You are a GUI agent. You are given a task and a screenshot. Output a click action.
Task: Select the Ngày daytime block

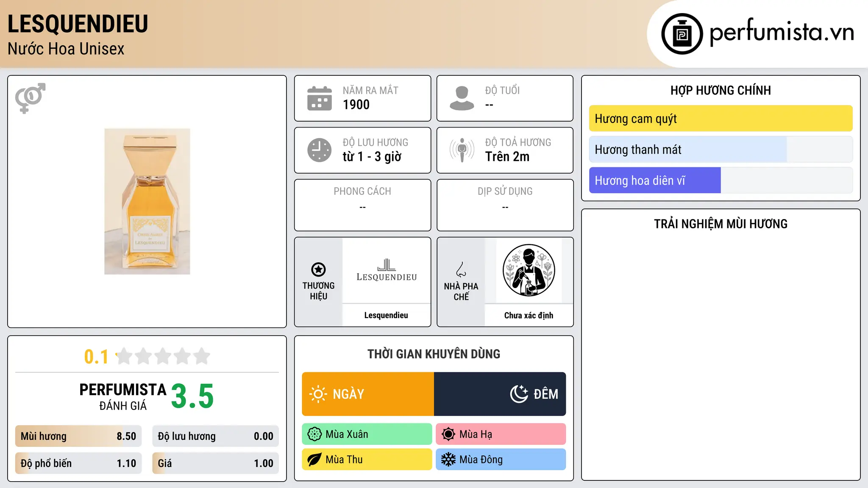point(368,394)
